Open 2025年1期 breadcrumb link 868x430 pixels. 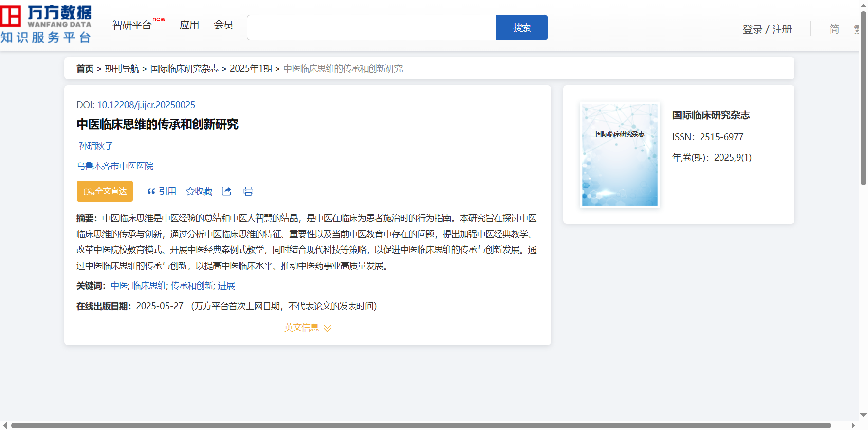251,69
